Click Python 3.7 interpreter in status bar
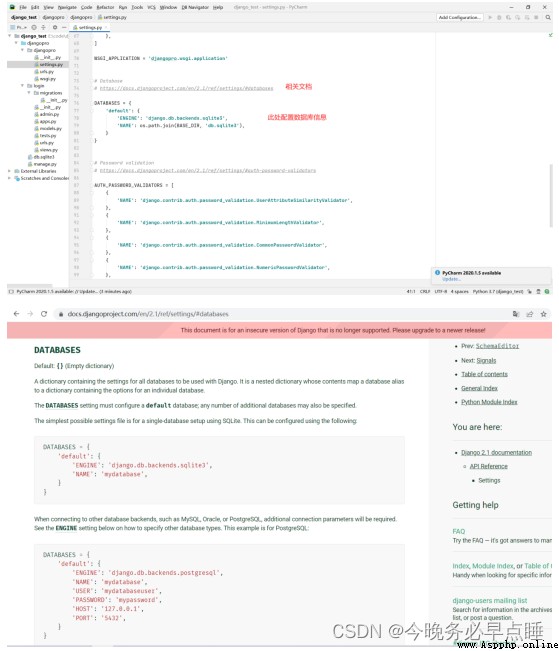559x651 pixels. (x=498, y=291)
